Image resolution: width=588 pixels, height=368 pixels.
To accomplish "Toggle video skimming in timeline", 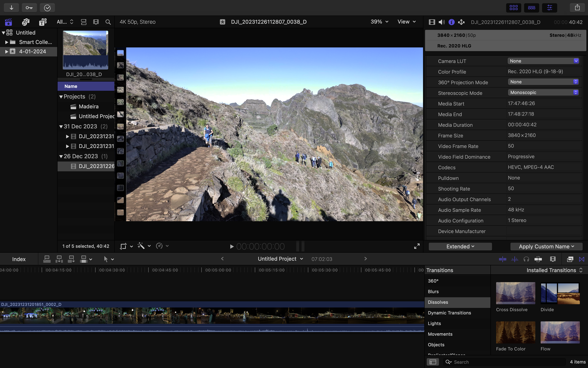I will point(502,259).
